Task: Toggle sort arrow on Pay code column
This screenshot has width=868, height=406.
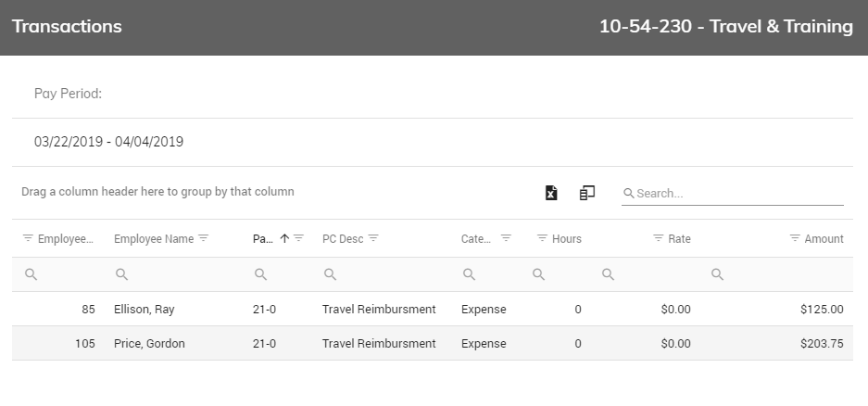Action: tap(284, 238)
